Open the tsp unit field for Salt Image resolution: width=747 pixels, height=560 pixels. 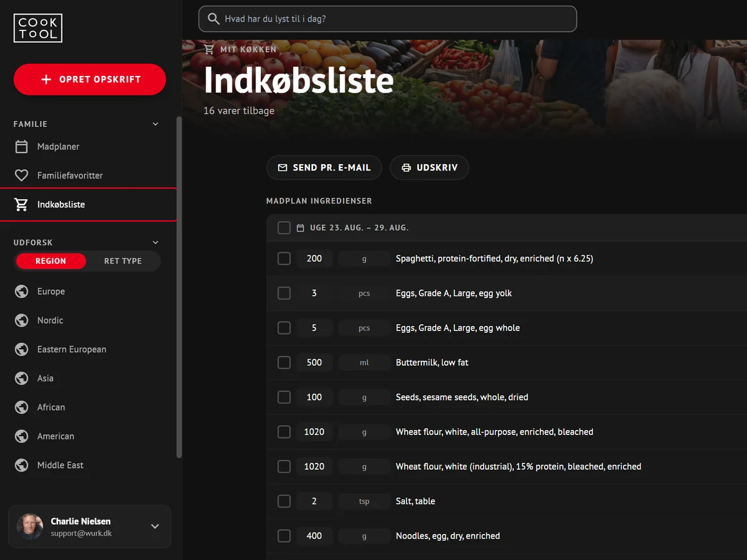pyautogui.click(x=364, y=502)
